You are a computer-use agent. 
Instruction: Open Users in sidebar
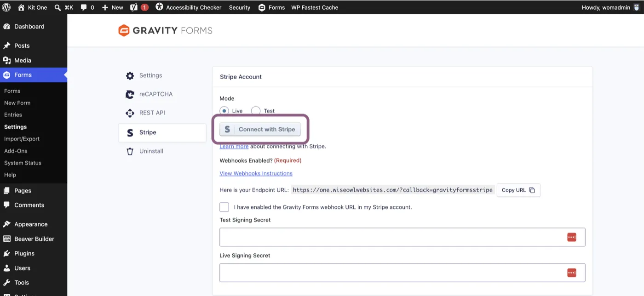(22, 268)
